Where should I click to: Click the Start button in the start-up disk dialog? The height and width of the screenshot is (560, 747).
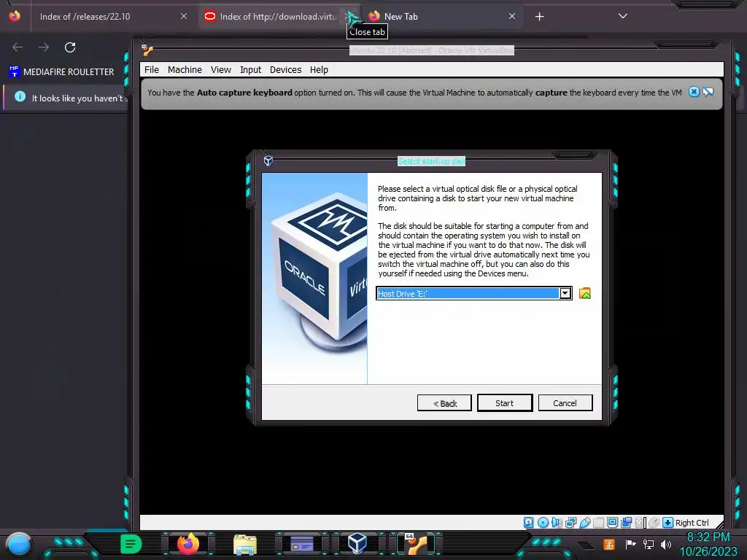click(x=505, y=402)
